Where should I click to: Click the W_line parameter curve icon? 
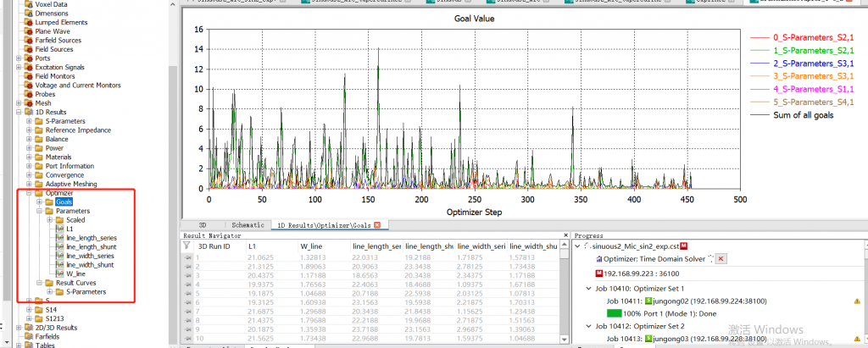pos(58,274)
